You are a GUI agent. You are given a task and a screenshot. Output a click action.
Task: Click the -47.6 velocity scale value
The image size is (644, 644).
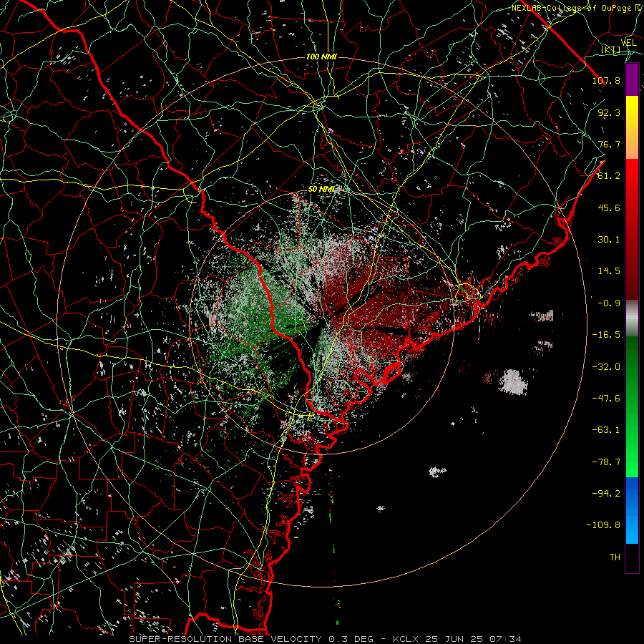coord(606,399)
